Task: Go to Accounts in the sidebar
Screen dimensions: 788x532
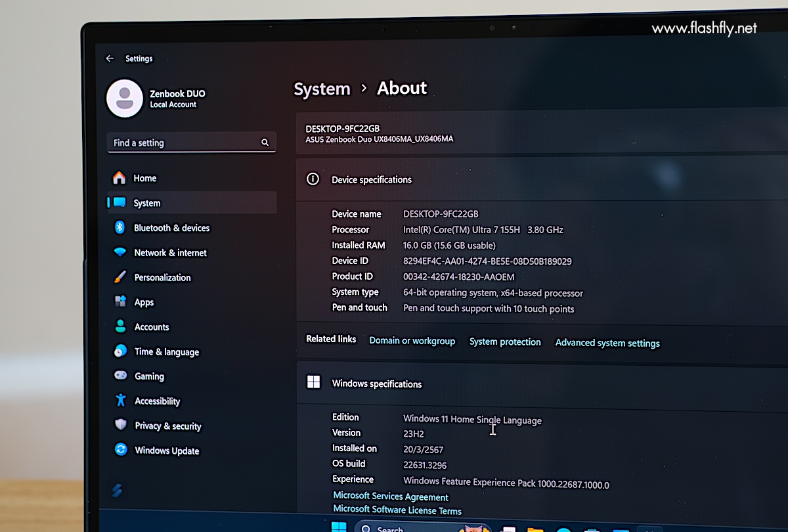Action: pos(152,327)
